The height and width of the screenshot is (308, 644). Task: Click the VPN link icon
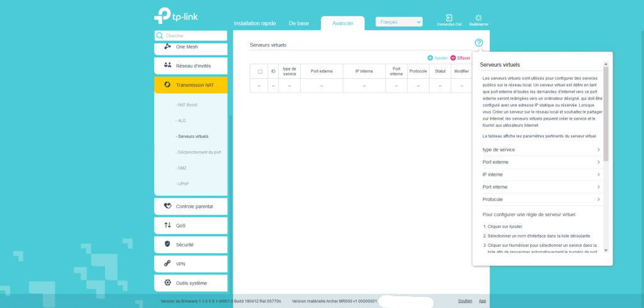click(x=167, y=263)
